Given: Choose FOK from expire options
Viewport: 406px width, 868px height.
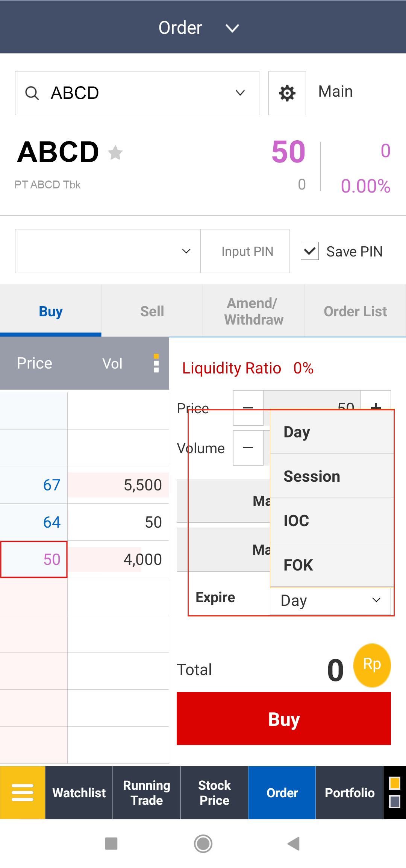Looking at the screenshot, I should [x=332, y=565].
